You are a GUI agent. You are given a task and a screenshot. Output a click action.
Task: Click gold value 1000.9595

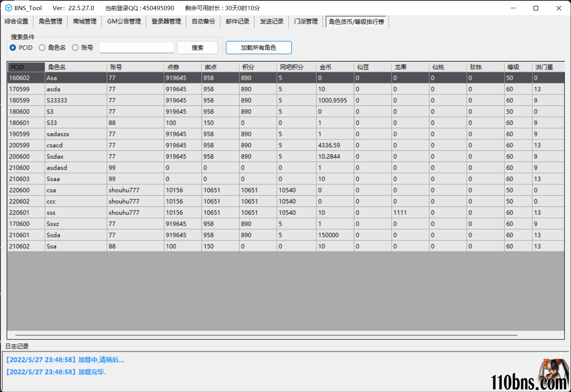click(335, 100)
